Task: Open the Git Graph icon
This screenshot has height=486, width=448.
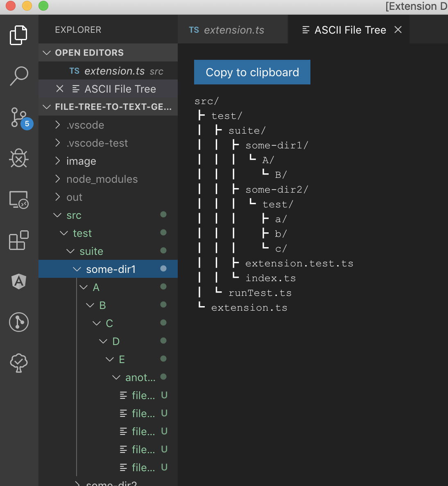Action: (18, 322)
